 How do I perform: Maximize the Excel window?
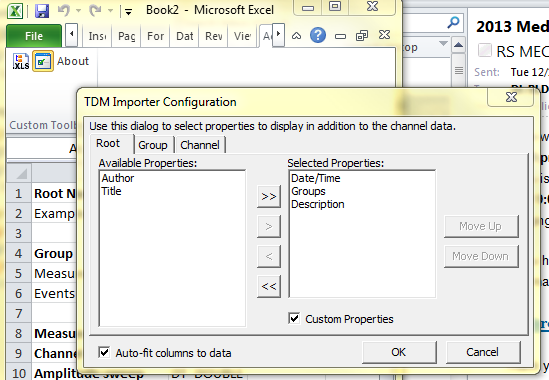(x=335, y=7)
